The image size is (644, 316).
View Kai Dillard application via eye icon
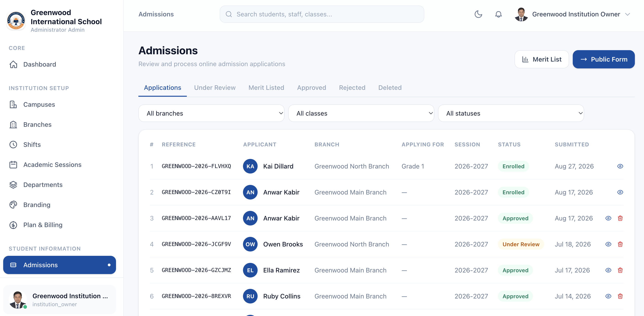620,166
